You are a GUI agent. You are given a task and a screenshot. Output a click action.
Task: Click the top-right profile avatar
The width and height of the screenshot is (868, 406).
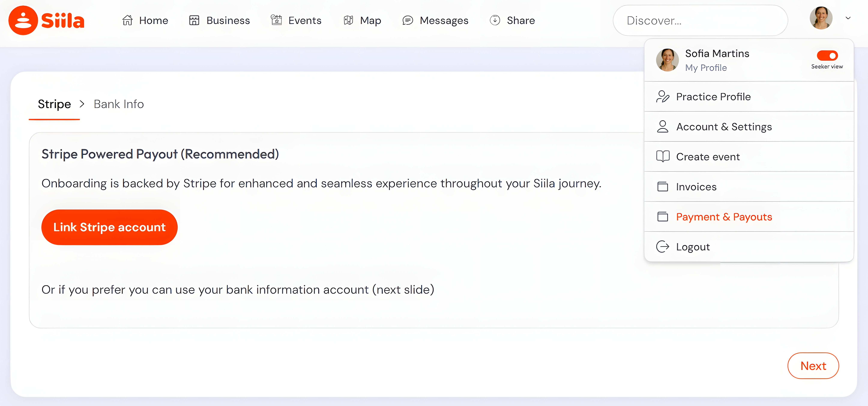pyautogui.click(x=821, y=18)
